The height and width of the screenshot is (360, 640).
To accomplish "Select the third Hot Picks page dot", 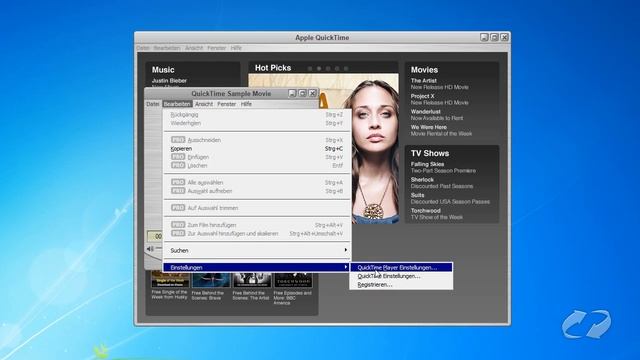I will coord(328,69).
